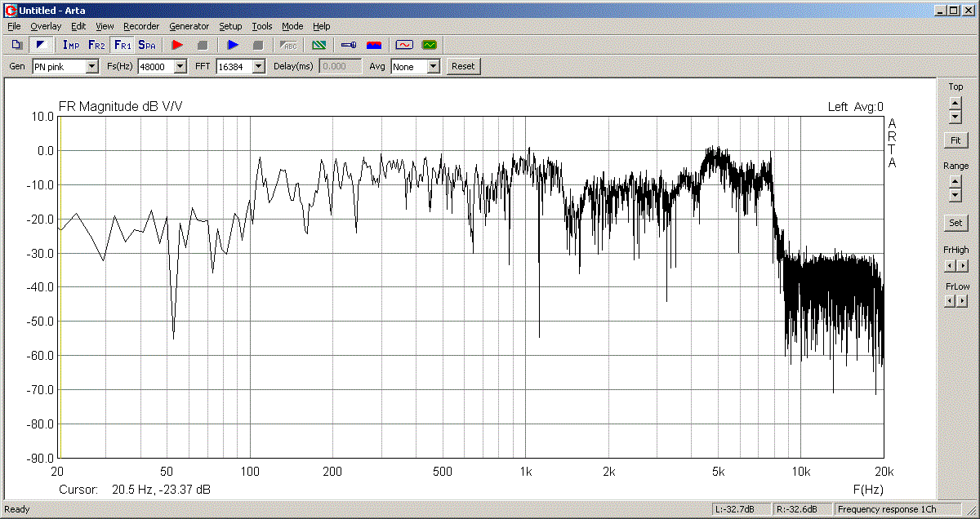Viewport: 980px width, 519px height.
Task: Click the Fit button
Action: click(955, 140)
